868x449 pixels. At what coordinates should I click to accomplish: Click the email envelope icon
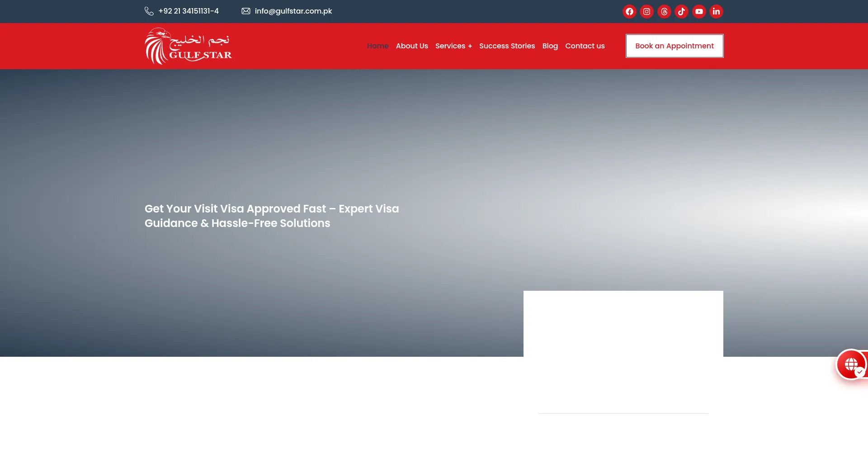point(246,11)
